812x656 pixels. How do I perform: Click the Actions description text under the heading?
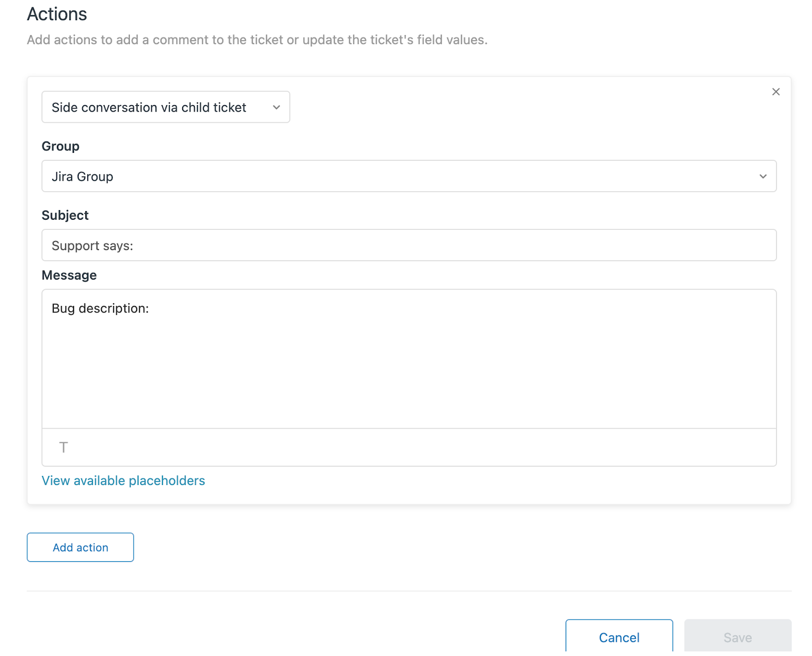coord(257,40)
